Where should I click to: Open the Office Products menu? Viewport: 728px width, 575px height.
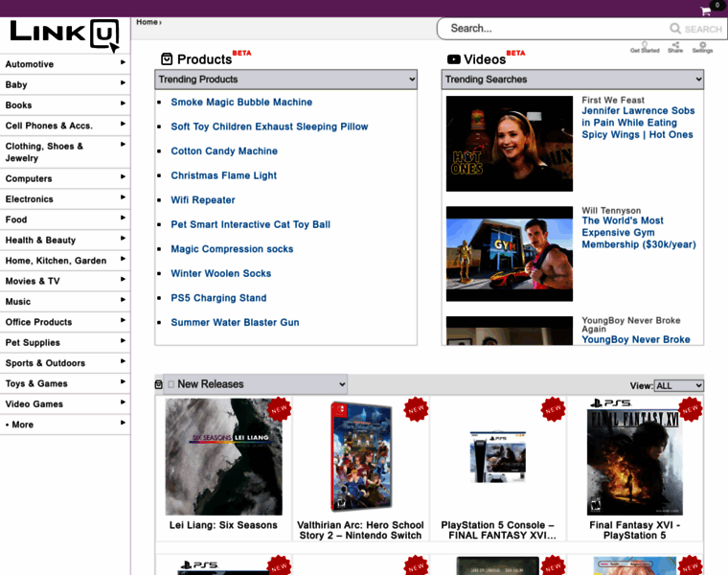tap(65, 321)
